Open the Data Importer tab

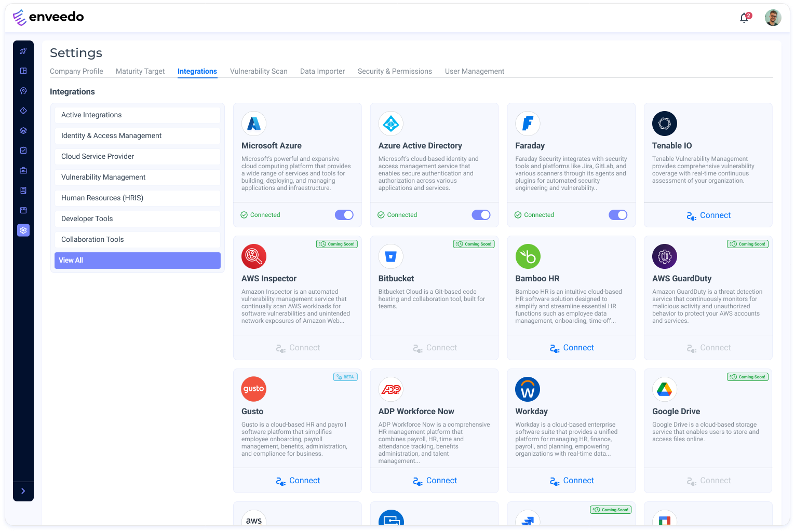[x=322, y=71]
